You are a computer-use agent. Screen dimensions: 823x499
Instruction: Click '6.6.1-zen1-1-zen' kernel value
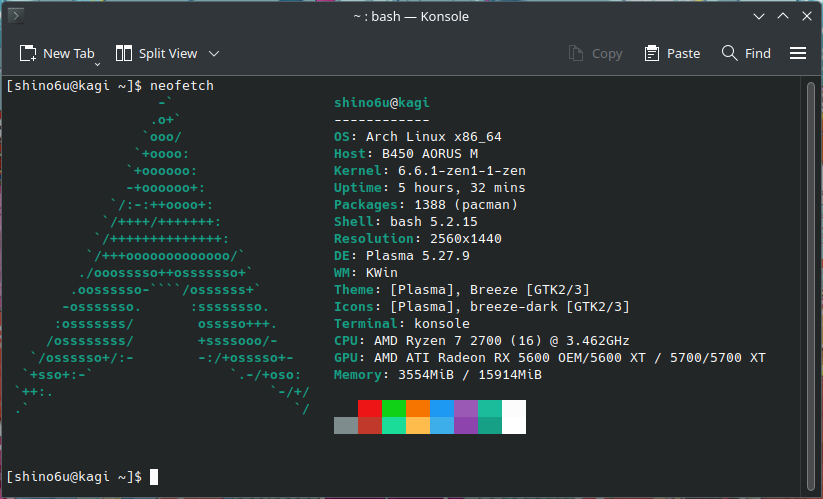tap(461, 171)
